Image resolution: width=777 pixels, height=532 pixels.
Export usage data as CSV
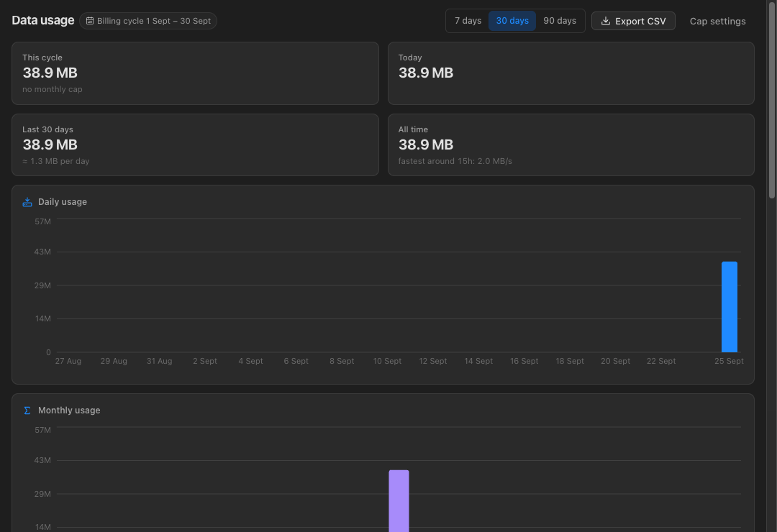coord(633,21)
